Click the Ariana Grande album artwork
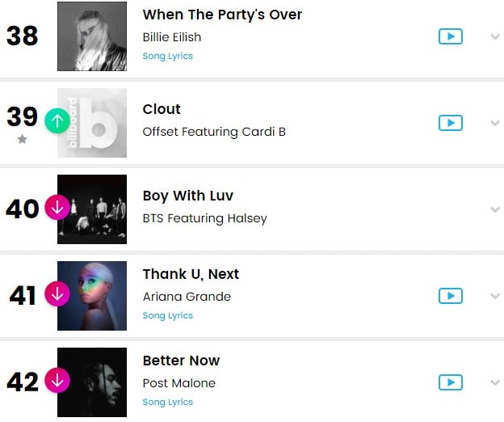The height and width of the screenshot is (422, 504). pyautogui.click(x=92, y=296)
